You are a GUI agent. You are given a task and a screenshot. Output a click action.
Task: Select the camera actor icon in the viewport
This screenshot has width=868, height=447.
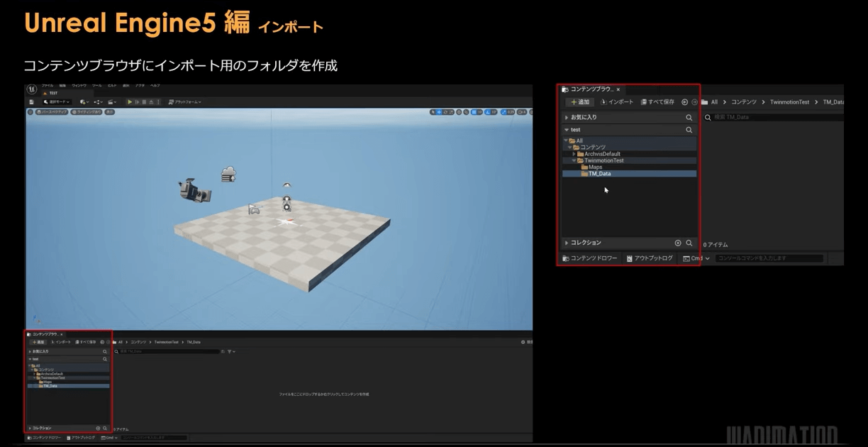click(x=194, y=189)
